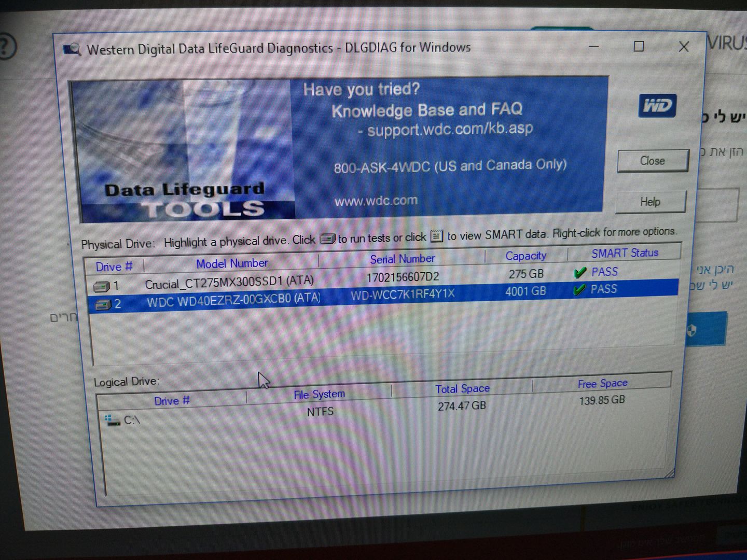Click serial number WD-WCC7K1RF4Y1X
Screen dimensions: 747x560
(403, 295)
